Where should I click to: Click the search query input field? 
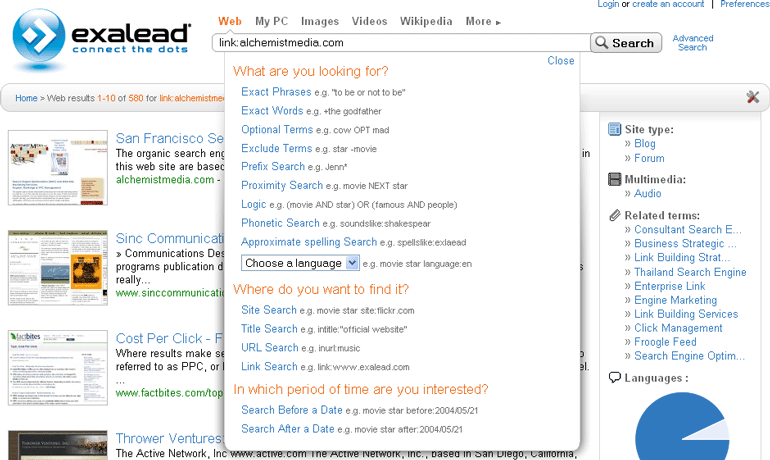(x=401, y=43)
